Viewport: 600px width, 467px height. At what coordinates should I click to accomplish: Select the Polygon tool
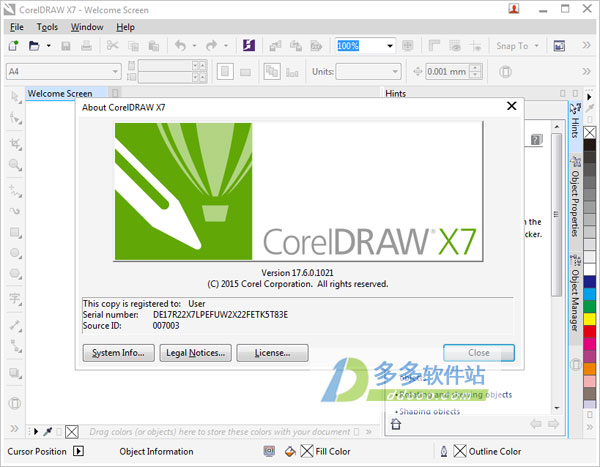(x=15, y=274)
